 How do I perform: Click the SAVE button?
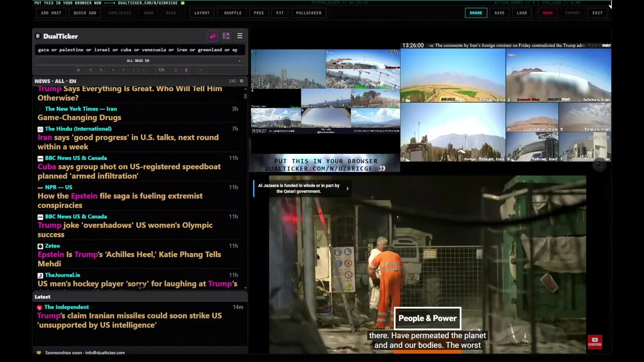coord(499,13)
